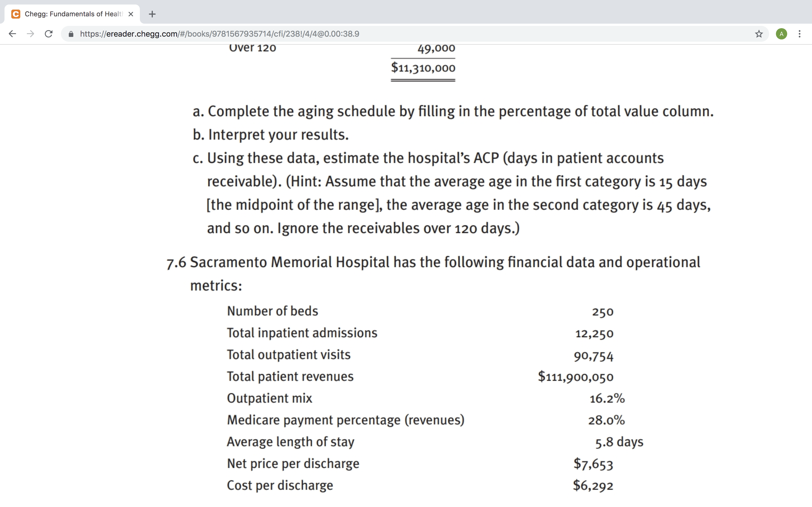Click question a about aging schedule
Screen dimensions: 812x507
click(x=453, y=111)
